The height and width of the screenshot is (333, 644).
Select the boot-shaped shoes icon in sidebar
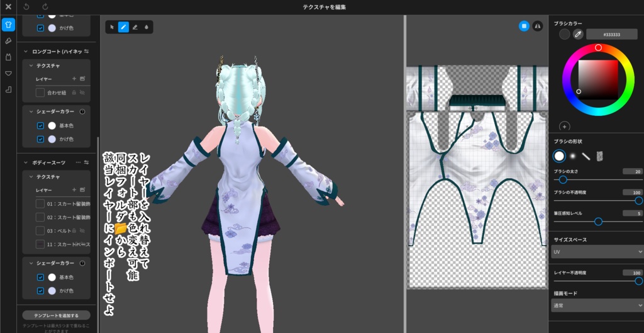[8, 89]
